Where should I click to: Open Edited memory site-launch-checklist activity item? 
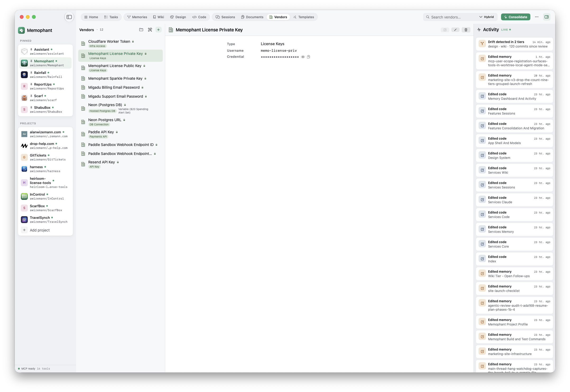click(x=514, y=289)
